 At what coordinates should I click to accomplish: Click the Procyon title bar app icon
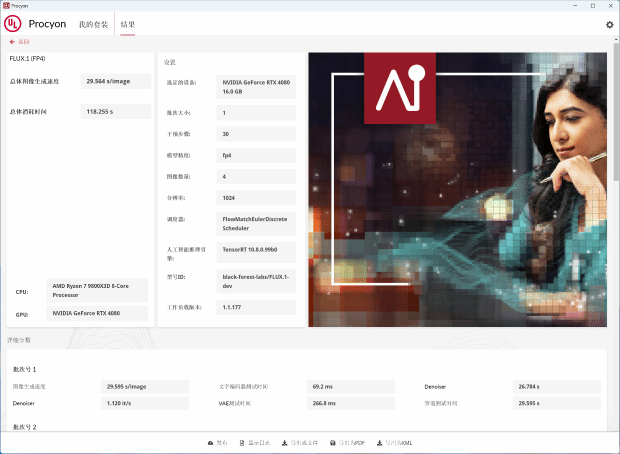pyautogui.click(x=6, y=6)
